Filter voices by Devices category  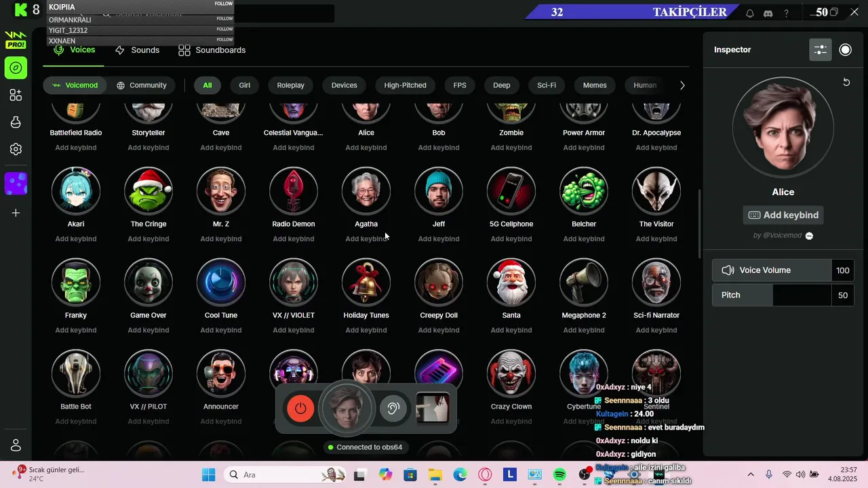click(x=344, y=85)
